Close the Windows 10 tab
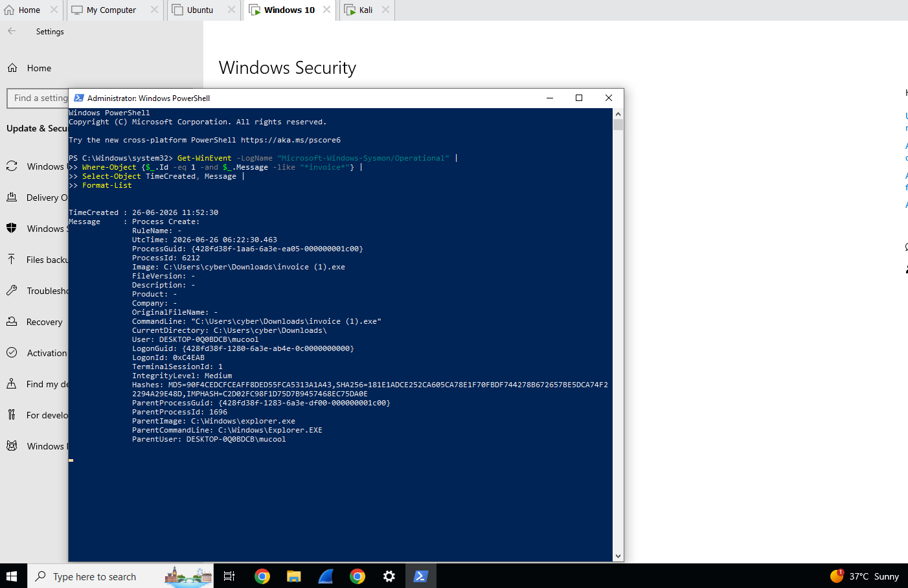Screen dimensions: 908x588 [326, 10]
